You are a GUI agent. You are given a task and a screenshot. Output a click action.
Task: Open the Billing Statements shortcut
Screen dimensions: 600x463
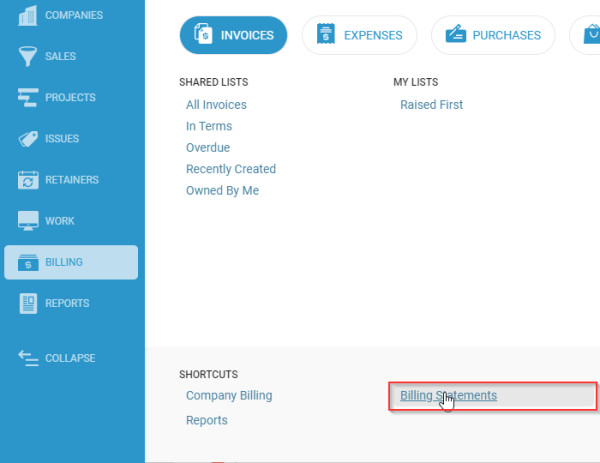point(448,395)
